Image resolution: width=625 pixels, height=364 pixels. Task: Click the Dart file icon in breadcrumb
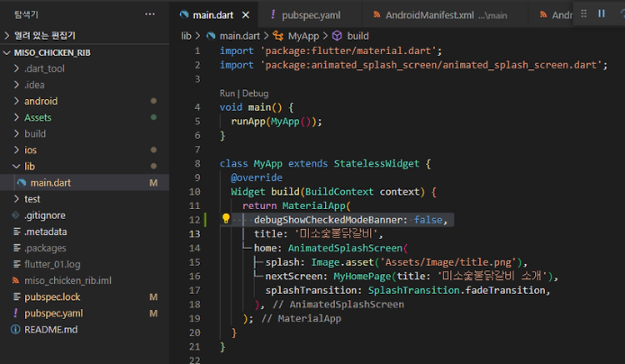click(x=211, y=37)
